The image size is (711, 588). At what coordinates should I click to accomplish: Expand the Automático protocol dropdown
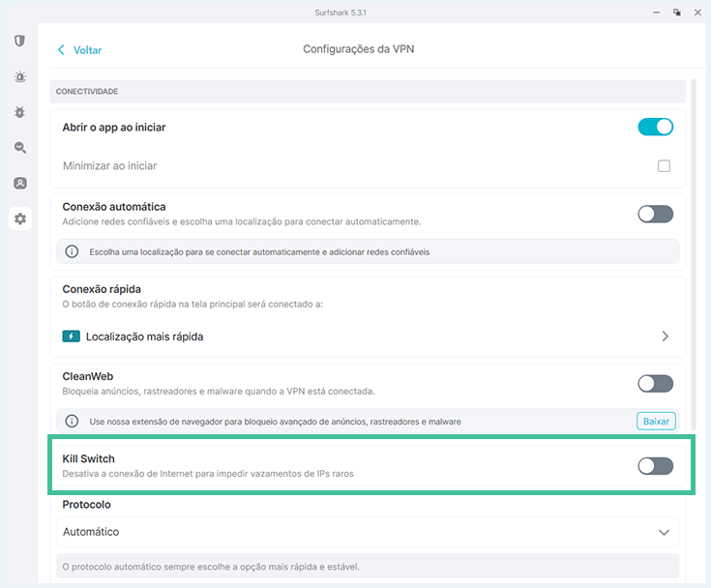368,532
